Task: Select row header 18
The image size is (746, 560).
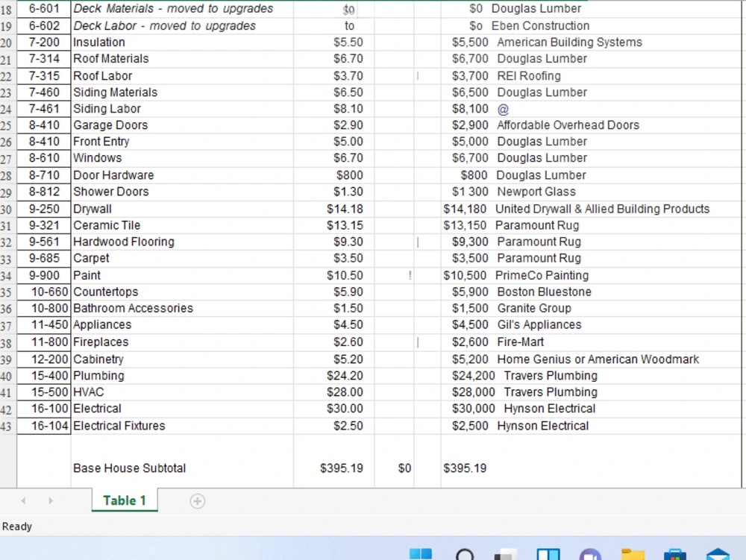Action: [8, 10]
